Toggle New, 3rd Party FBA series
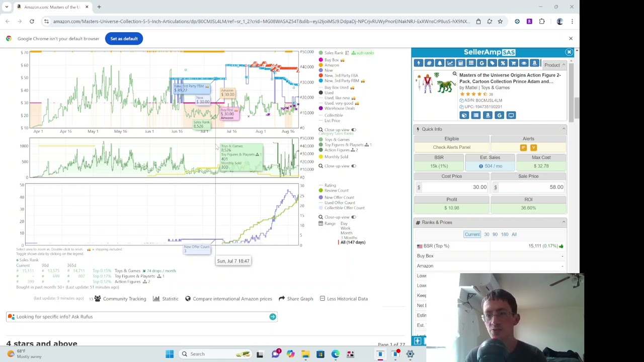 (338, 75)
